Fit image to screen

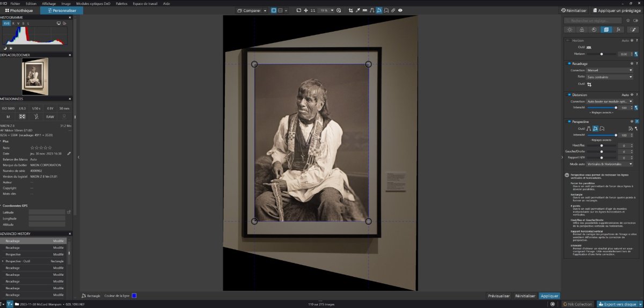tap(298, 10)
